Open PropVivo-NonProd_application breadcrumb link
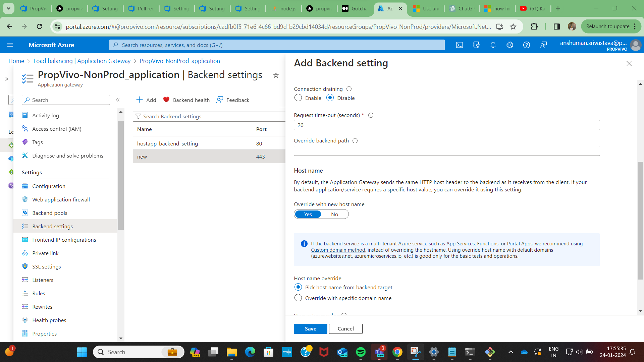This screenshot has width=644, height=362. point(180,61)
